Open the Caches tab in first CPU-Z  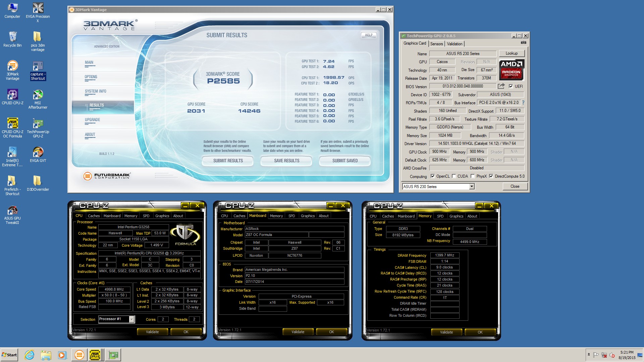coord(94,216)
